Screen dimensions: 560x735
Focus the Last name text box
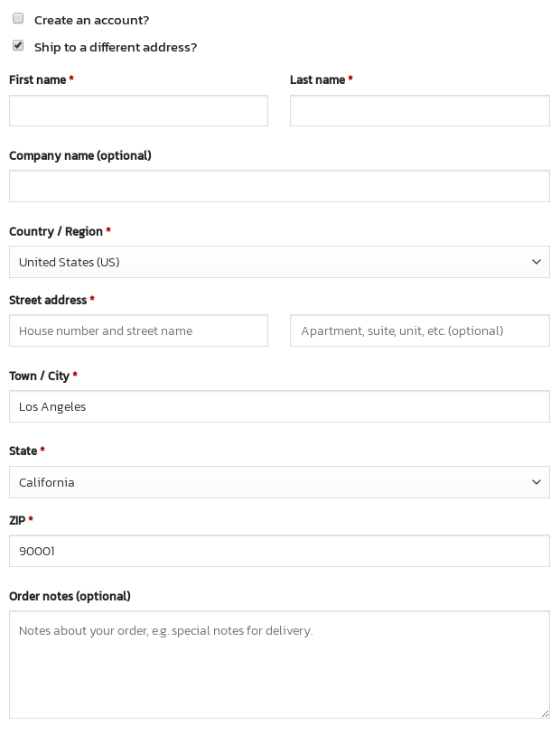point(420,111)
